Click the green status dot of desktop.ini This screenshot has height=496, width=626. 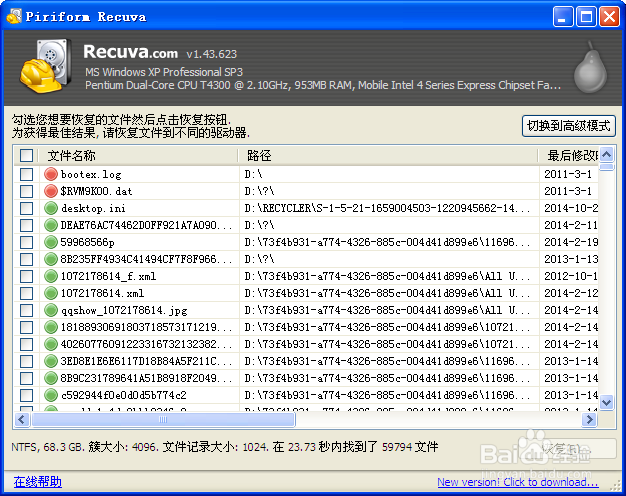coord(51,208)
